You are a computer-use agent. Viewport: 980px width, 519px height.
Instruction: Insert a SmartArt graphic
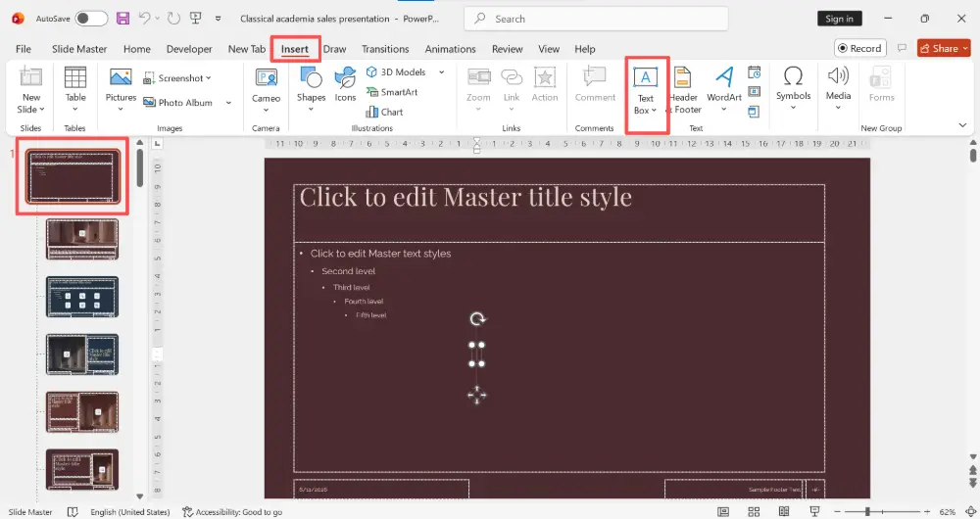pyautogui.click(x=392, y=92)
